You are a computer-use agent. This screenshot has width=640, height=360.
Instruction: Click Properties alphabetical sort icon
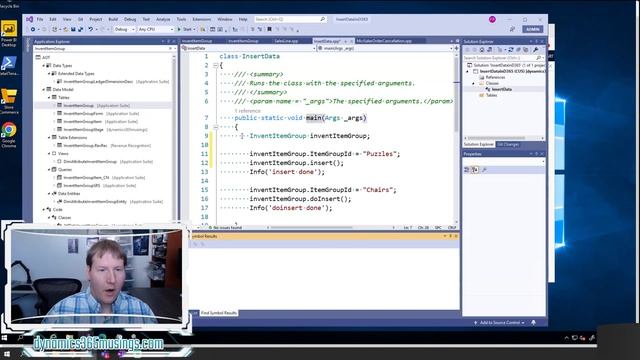pos(475,170)
